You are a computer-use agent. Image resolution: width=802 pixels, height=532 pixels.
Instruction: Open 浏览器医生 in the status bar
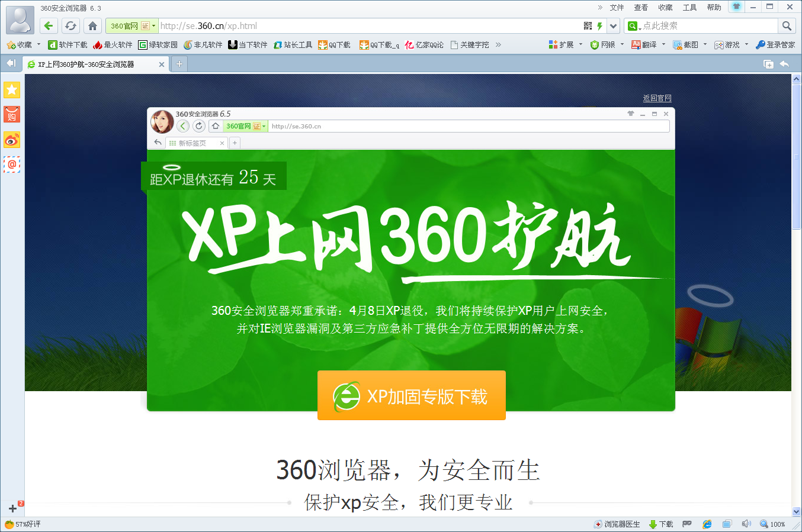tap(617, 524)
